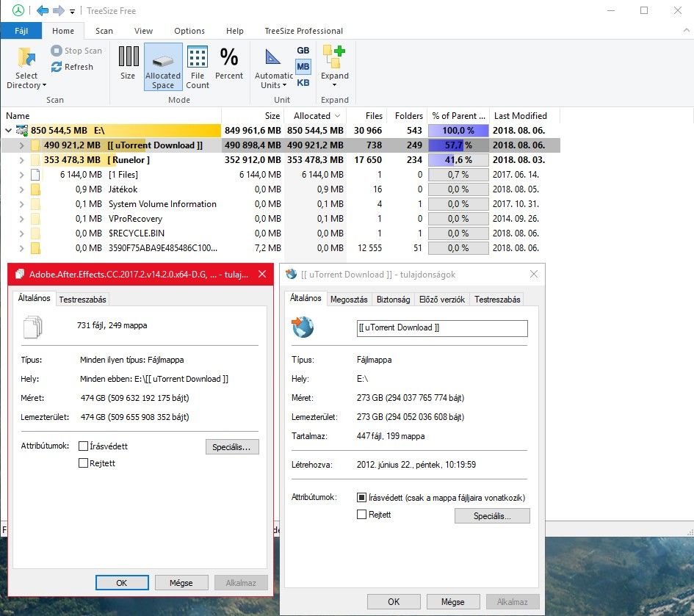Image resolution: width=694 pixels, height=616 pixels.
Task: Open the TreeSize Professional tab
Action: [303, 31]
